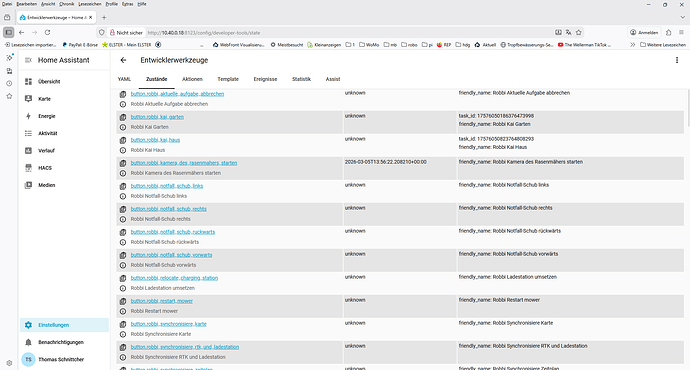Open link button.robbi_aktuelle_aufgabe_abbrechen

coord(177,94)
